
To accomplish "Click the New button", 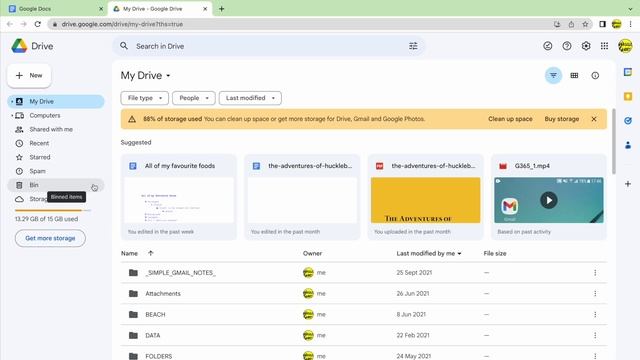I will pos(29,76).
